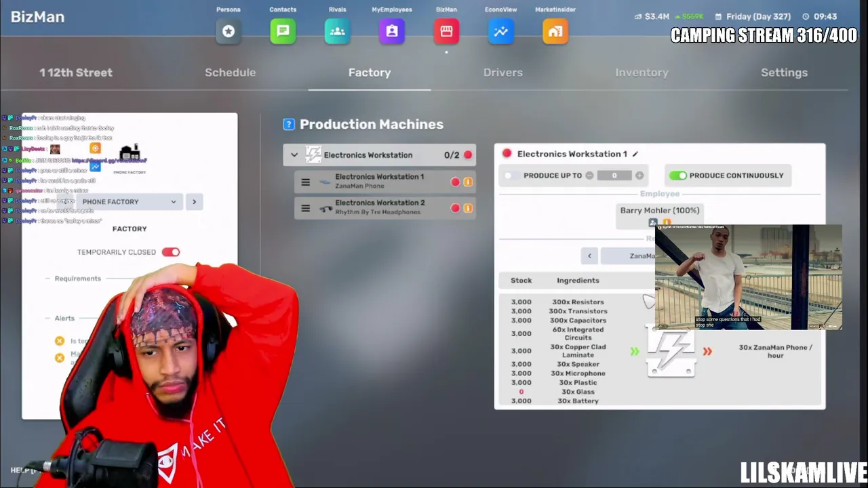Click the 09:43 time display

coord(825,16)
